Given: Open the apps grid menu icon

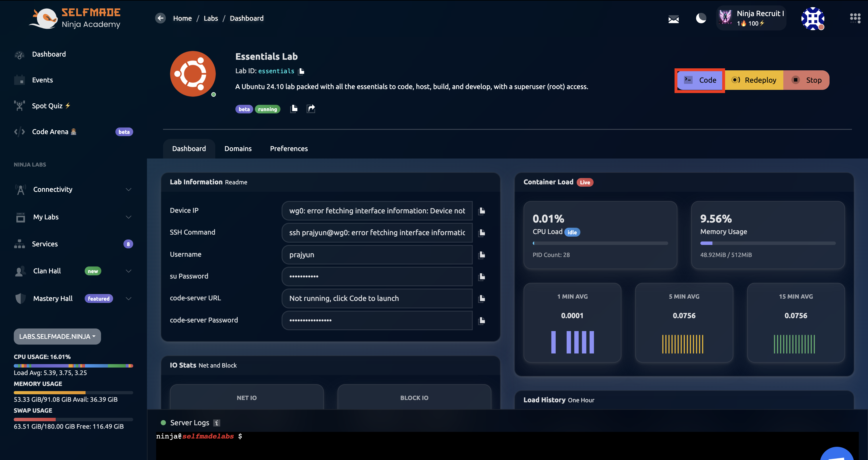Looking at the screenshot, I should pos(855,18).
